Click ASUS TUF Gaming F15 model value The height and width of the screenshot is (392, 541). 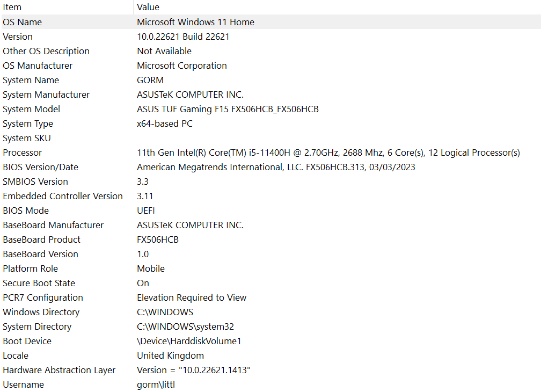[228, 109]
